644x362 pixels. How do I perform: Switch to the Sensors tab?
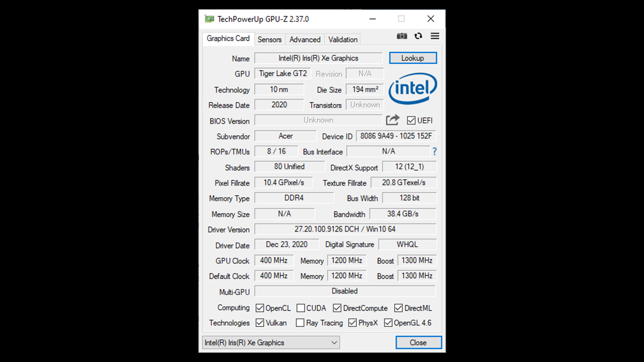click(269, 40)
